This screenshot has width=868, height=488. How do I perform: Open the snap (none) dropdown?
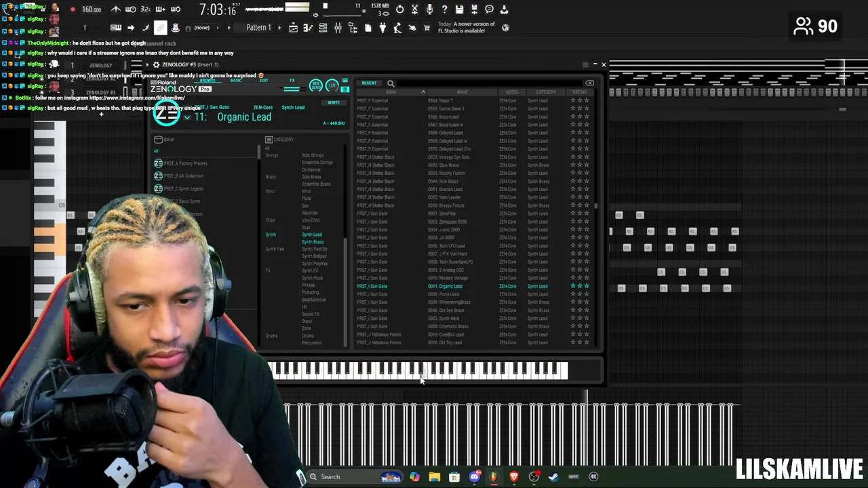[x=206, y=28]
